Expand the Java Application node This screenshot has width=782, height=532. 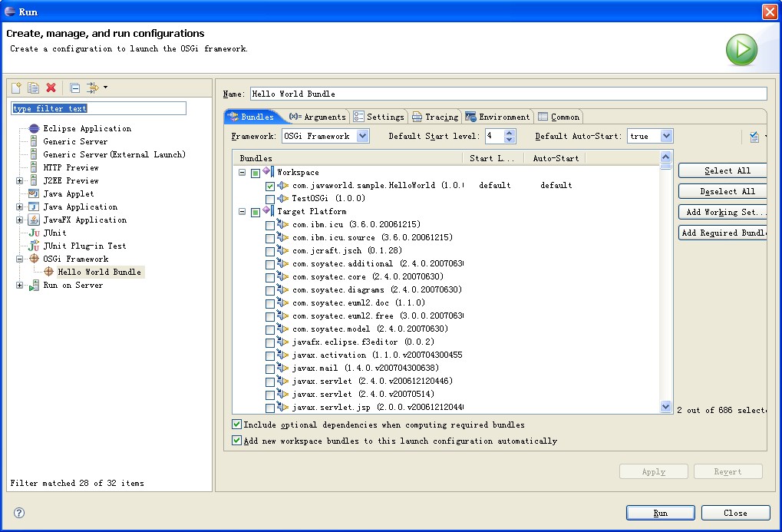pyautogui.click(x=19, y=207)
